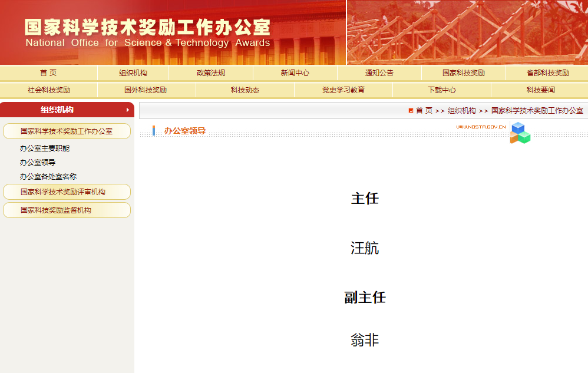Go to 新闻中心 in the navigation
588x373 pixels.
tap(295, 73)
